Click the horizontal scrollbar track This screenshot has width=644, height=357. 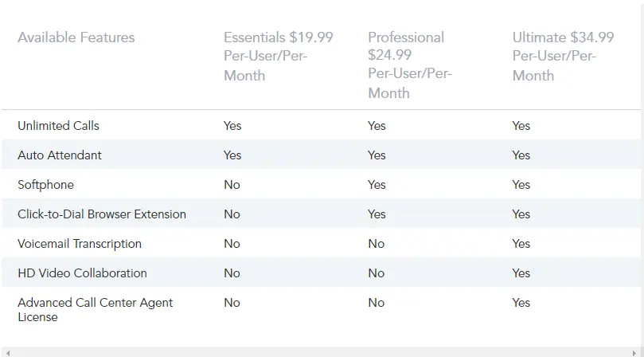(318, 351)
